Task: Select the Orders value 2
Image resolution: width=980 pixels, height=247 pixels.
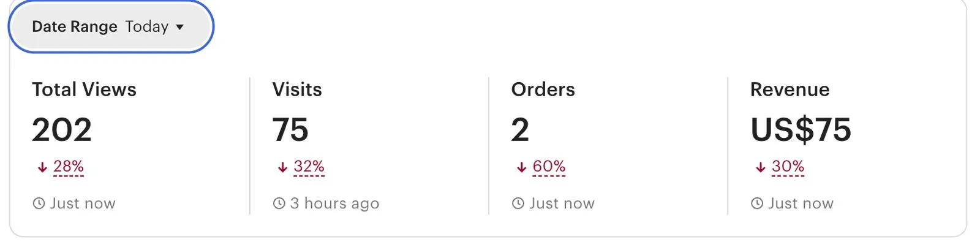Action: [x=520, y=130]
